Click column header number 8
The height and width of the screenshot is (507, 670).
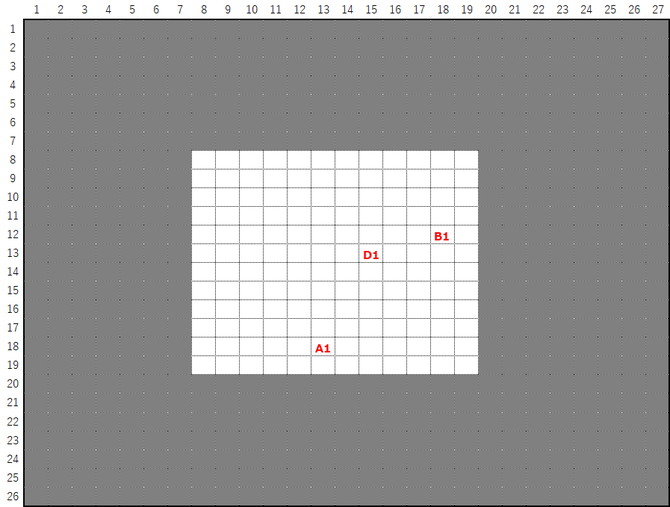pos(204,9)
